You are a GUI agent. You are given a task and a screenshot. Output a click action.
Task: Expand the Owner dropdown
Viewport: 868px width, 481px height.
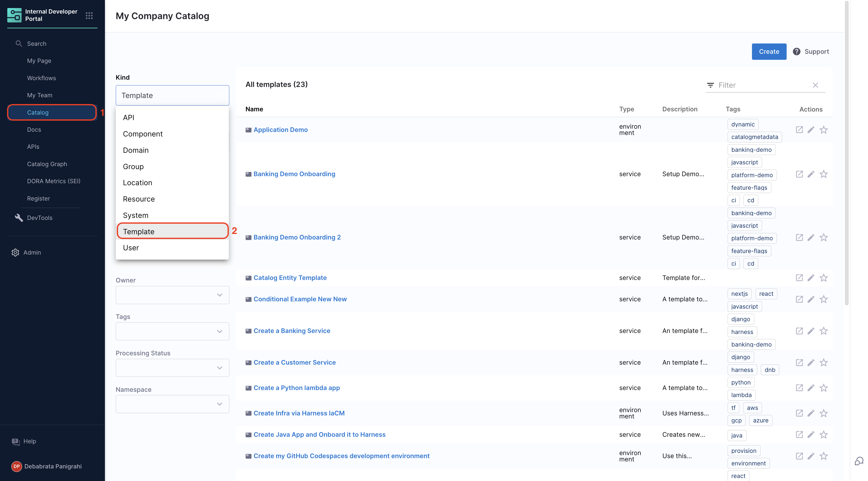172,295
